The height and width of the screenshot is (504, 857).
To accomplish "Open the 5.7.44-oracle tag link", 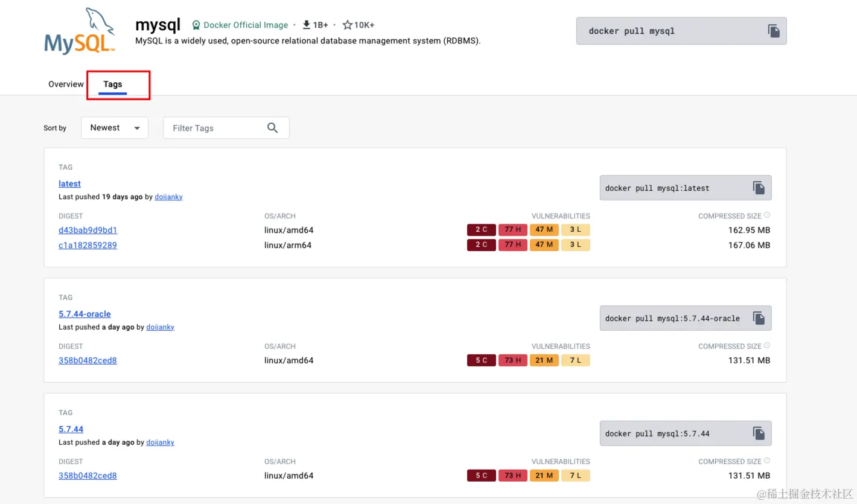I will click(x=84, y=314).
